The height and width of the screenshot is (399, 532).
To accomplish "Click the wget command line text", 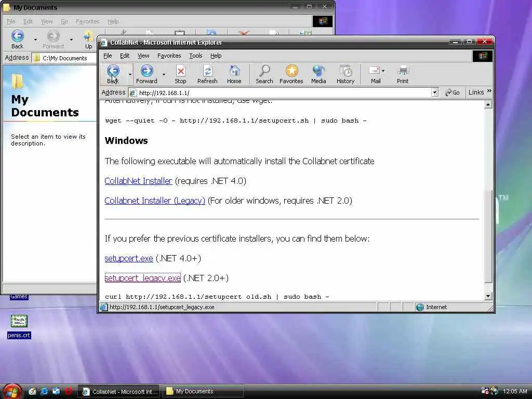I will (236, 121).
